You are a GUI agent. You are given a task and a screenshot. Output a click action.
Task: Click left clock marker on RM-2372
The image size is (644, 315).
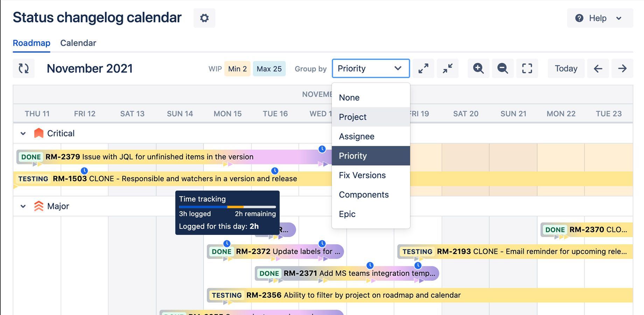tap(227, 244)
